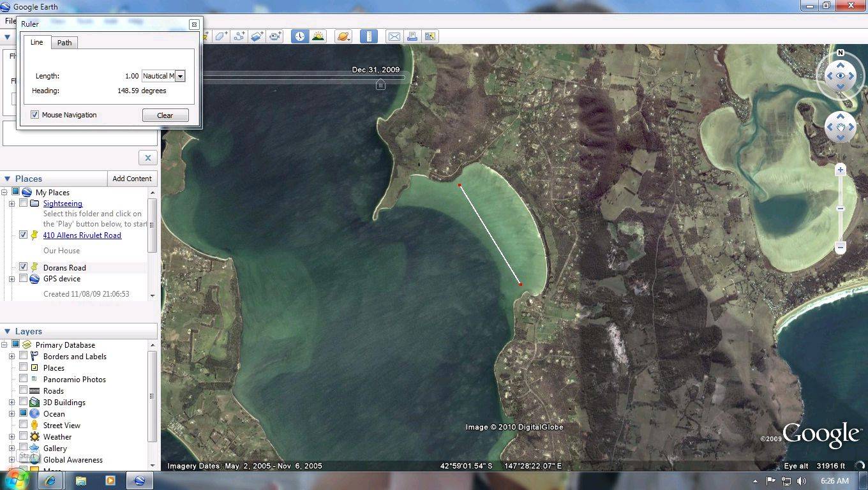Expand the Weather layer tree node
Image resolution: width=868 pixels, height=490 pixels.
click(x=11, y=437)
